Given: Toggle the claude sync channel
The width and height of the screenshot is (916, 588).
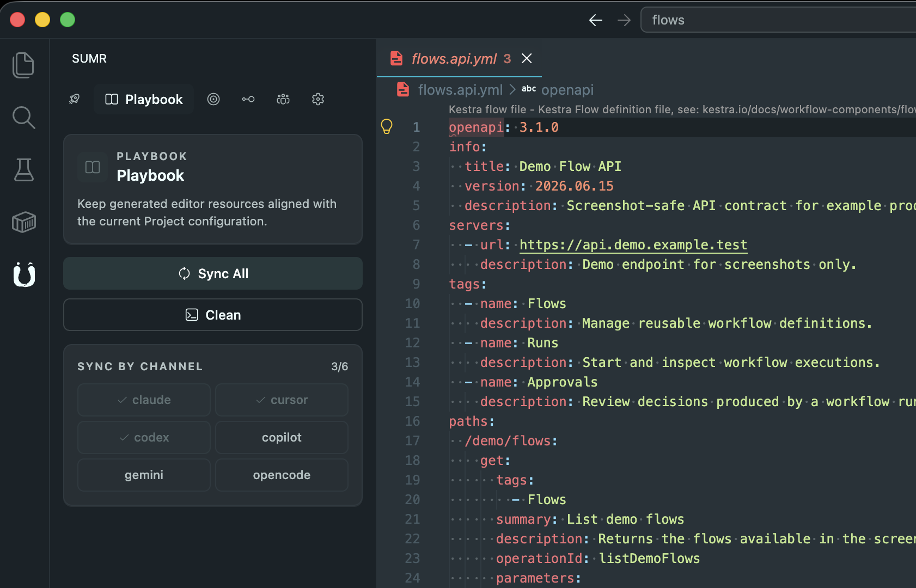Looking at the screenshot, I should (x=144, y=400).
